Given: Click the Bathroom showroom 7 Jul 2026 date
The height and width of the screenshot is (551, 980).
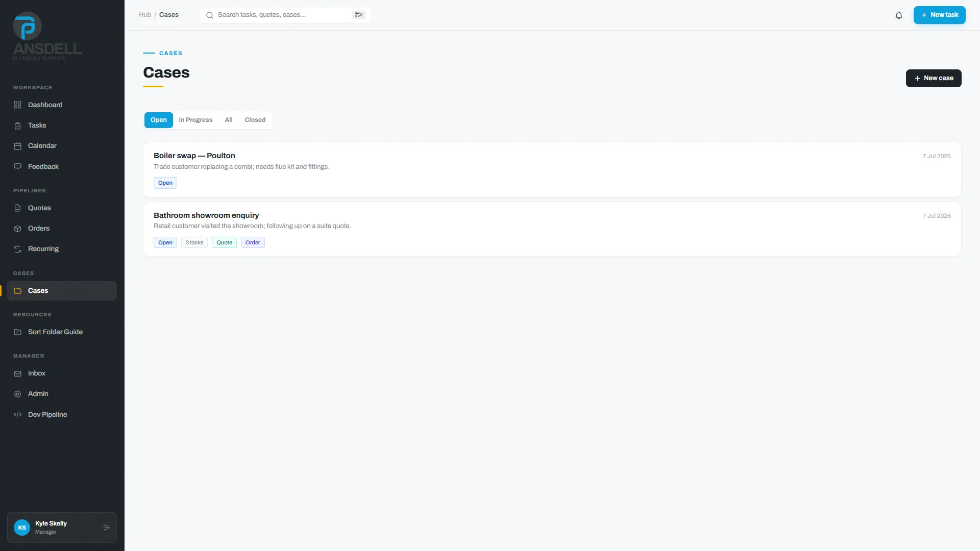Looking at the screenshot, I should pyautogui.click(x=937, y=216).
